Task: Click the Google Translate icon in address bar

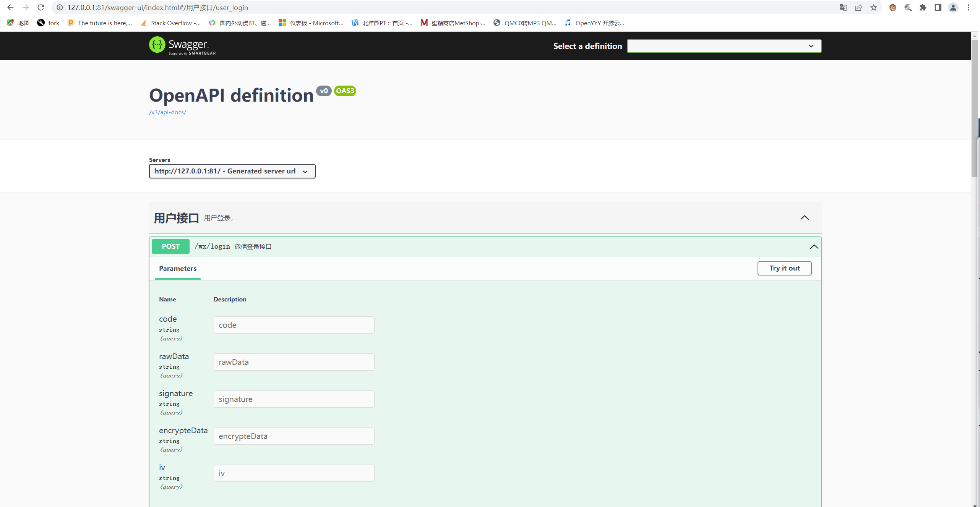Action: pos(843,7)
